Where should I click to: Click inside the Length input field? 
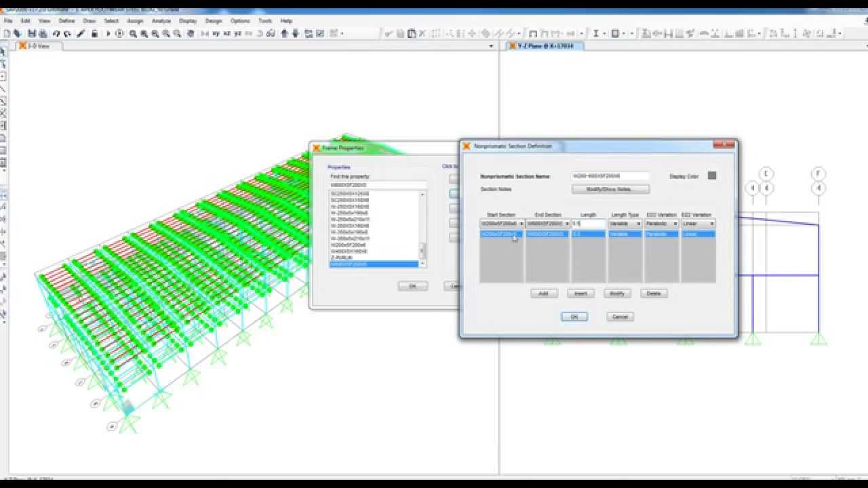(x=590, y=224)
